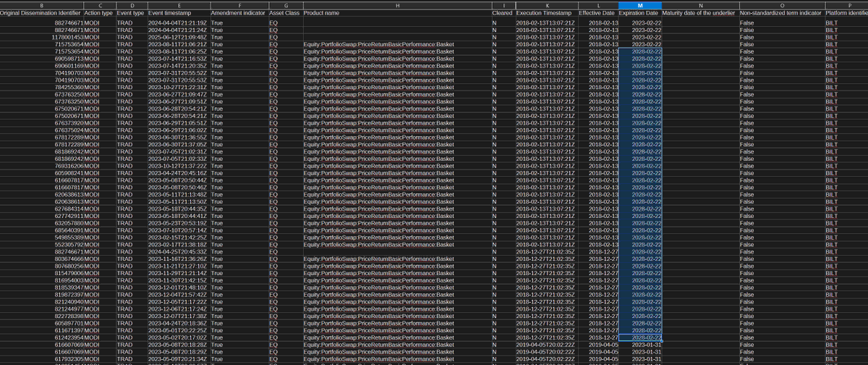Select identifier cell 784255360
The image size is (868, 365).
click(x=41, y=87)
